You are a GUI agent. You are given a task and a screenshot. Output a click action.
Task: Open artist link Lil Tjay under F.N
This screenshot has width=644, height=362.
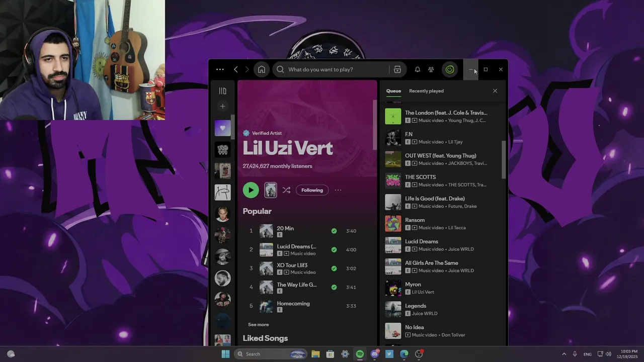coord(455,142)
